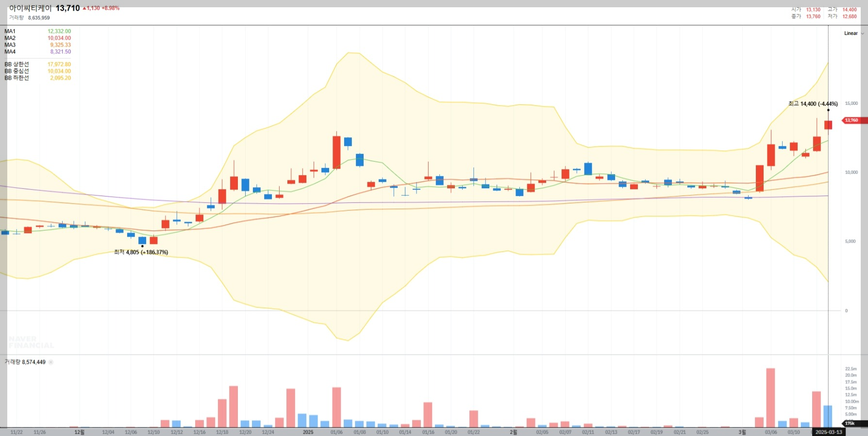Image resolution: width=868 pixels, height=436 pixels.
Task: Click the 13,710 current price in header
Action: (67, 8)
